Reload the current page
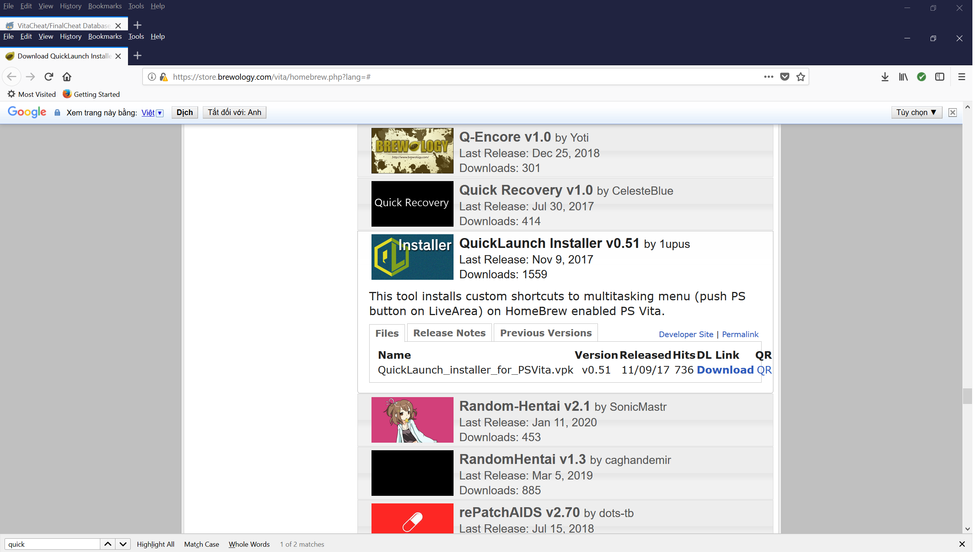 click(49, 77)
